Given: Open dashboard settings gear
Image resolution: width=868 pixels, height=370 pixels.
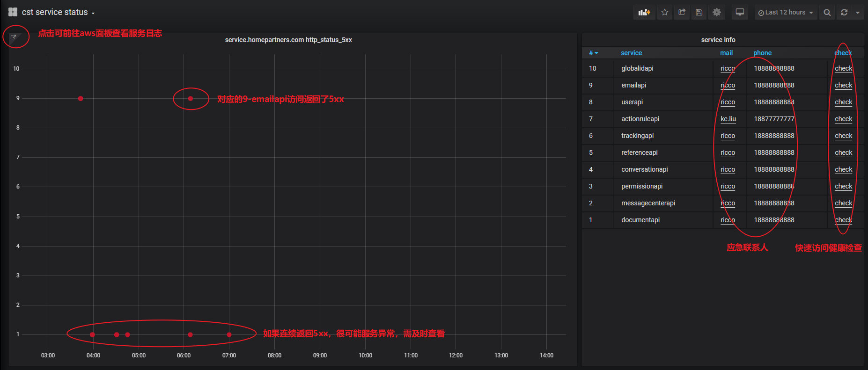Looking at the screenshot, I should coord(717,13).
